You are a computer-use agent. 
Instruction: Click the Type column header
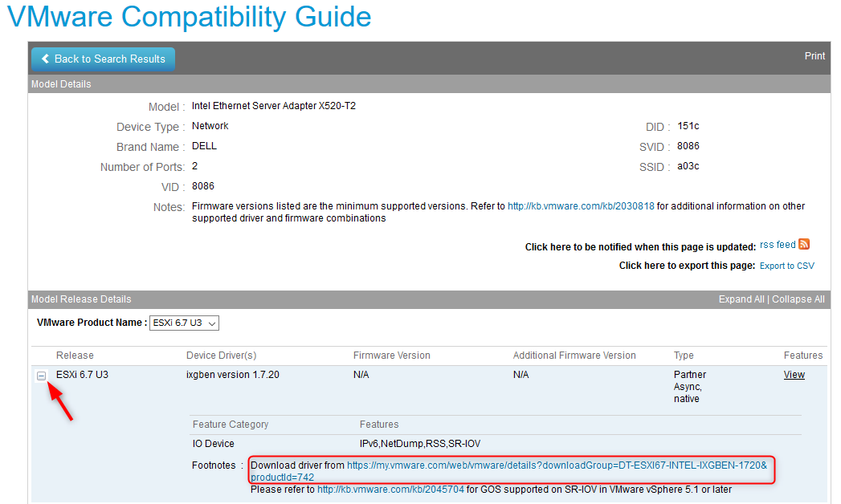[684, 356]
